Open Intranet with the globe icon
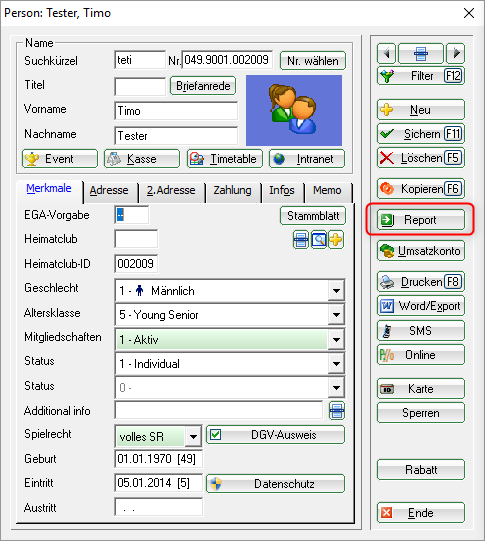The image size is (485, 541). point(307,159)
